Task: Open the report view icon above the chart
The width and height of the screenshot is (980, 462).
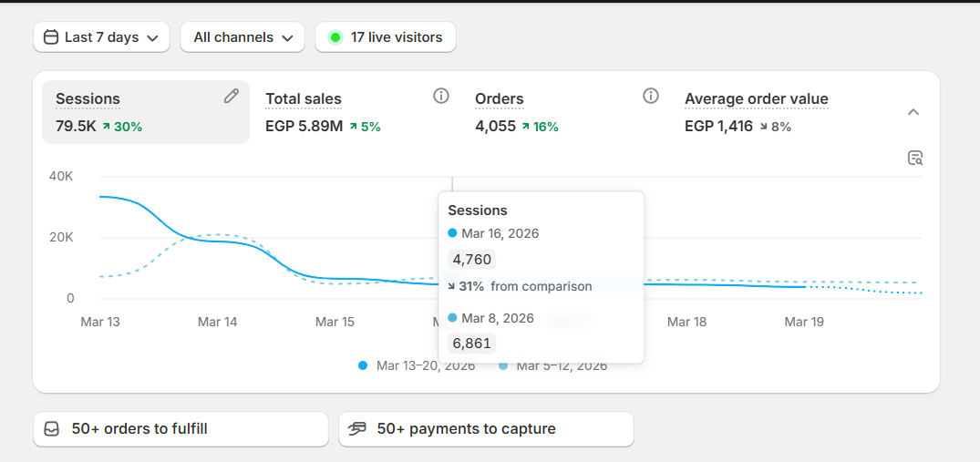Action: coord(915,158)
